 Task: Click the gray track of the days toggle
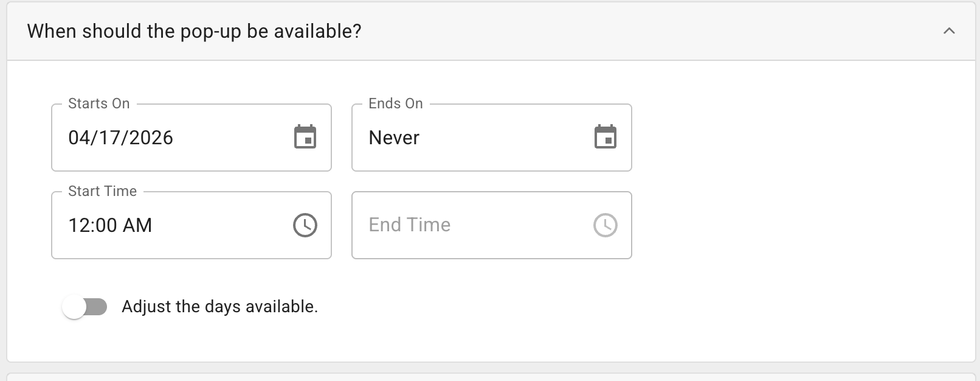pos(97,307)
